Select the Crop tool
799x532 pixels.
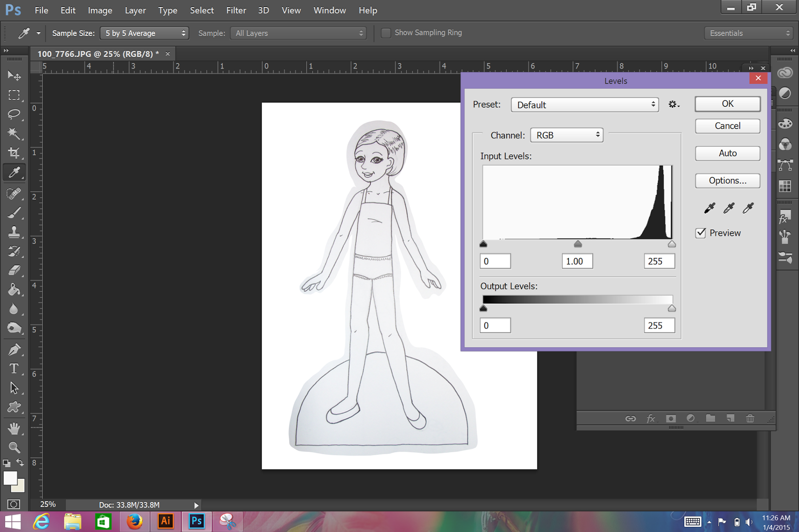[14, 153]
